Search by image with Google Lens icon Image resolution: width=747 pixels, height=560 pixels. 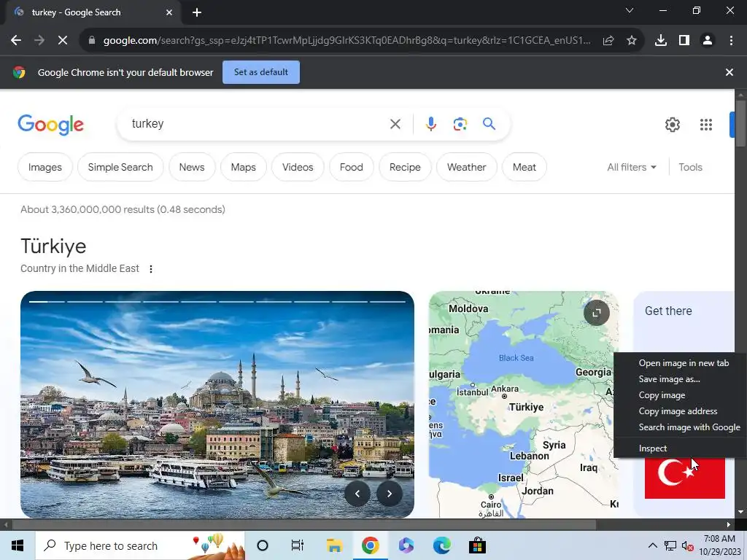coord(460,124)
